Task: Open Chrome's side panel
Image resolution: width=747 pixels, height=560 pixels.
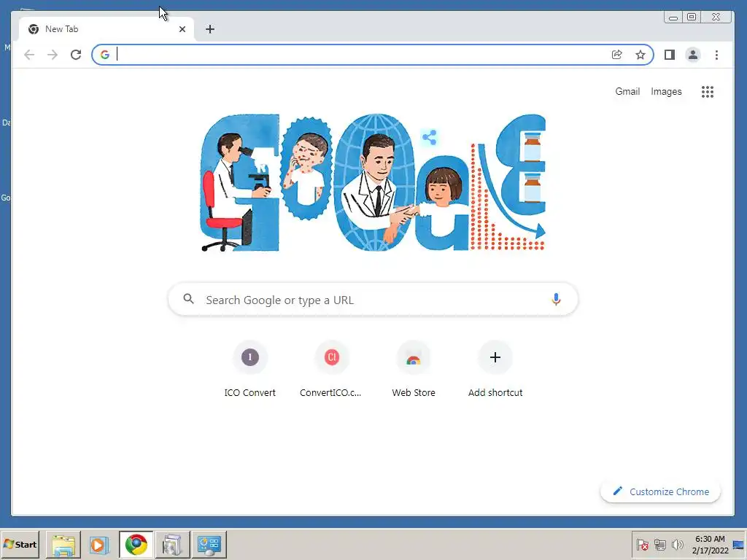Action: click(670, 55)
